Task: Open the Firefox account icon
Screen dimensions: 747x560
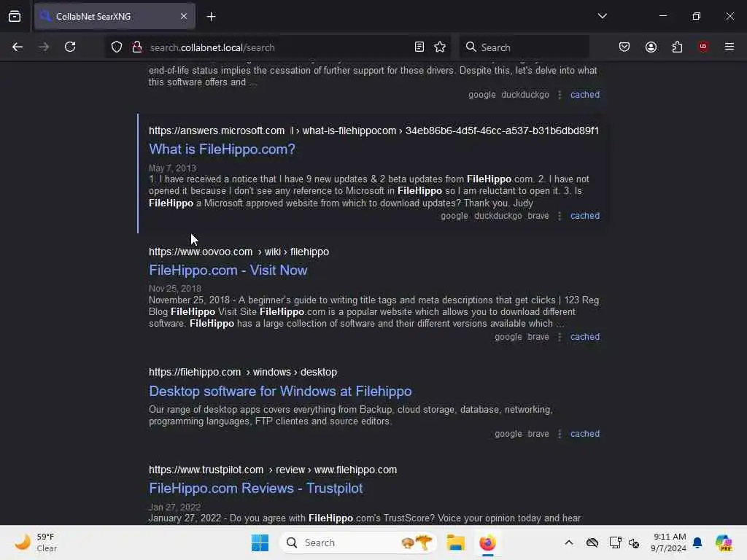Action: click(x=651, y=47)
